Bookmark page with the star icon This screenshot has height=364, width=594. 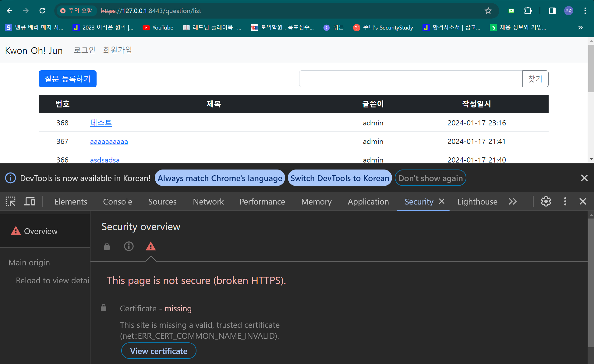[x=488, y=11]
